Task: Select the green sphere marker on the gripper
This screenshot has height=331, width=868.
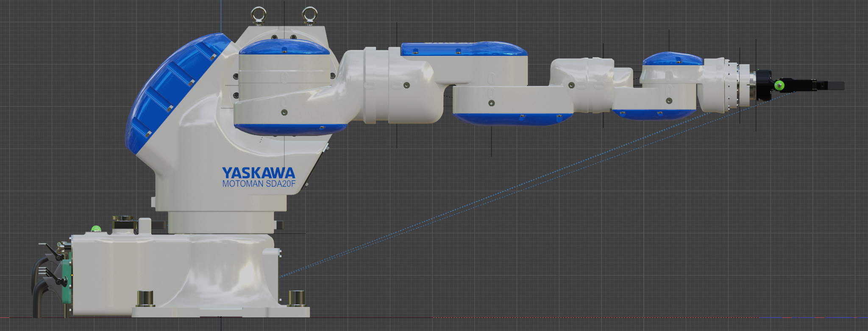Action: 779,86
